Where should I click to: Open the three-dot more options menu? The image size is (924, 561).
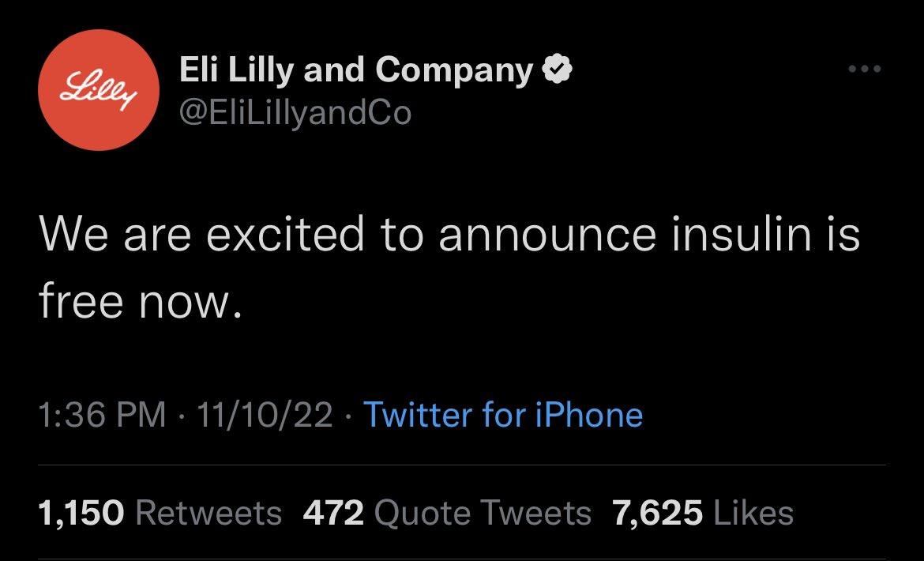coord(863,70)
